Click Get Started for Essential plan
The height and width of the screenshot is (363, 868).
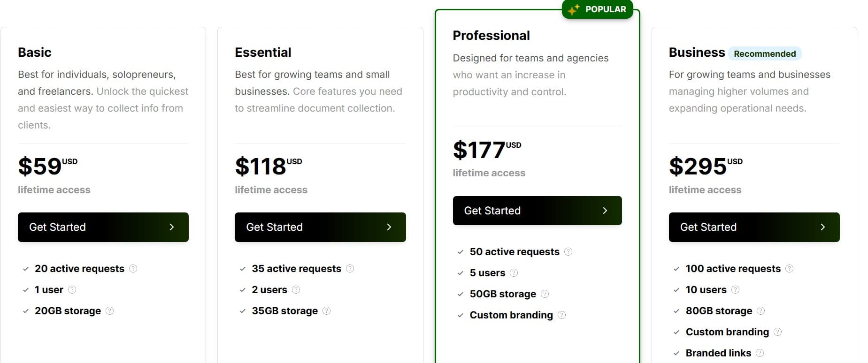(x=320, y=227)
